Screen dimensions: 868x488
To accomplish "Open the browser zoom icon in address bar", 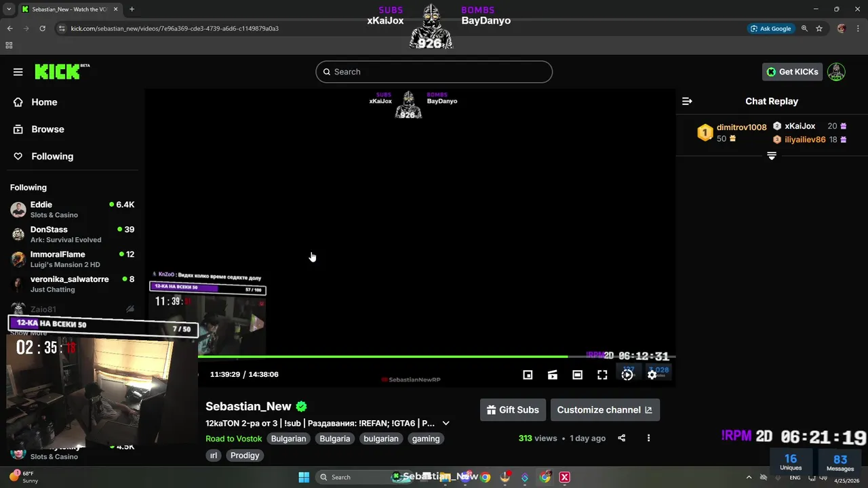I will point(804,28).
